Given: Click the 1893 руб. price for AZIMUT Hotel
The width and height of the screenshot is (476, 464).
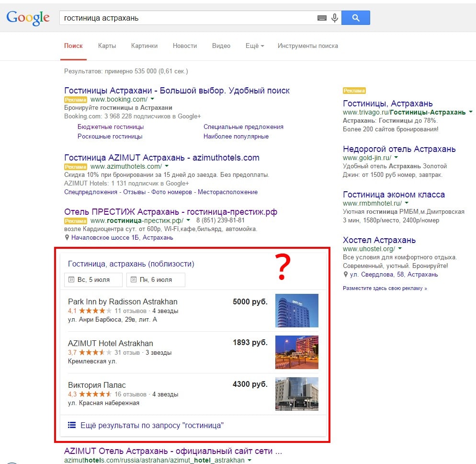Looking at the screenshot, I should pyautogui.click(x=250, y=342).
